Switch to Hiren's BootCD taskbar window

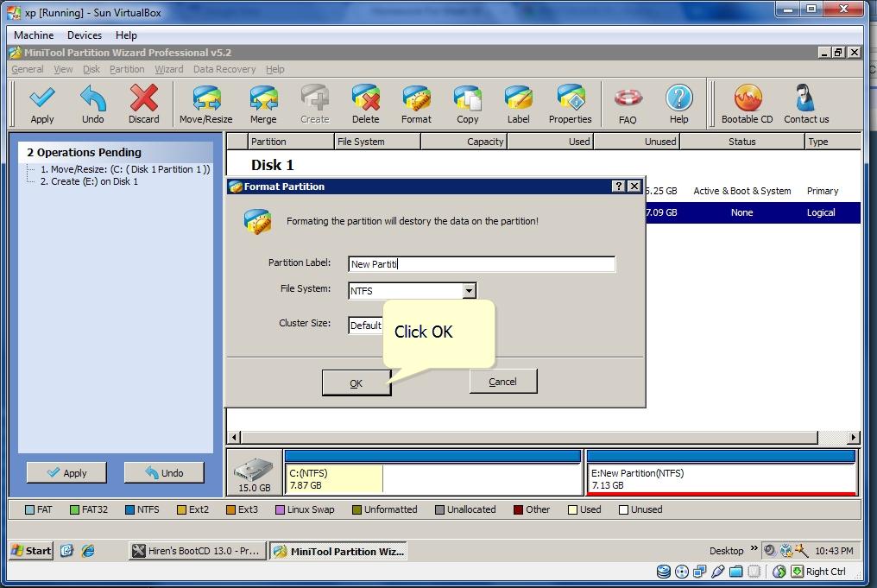(197, 550)
